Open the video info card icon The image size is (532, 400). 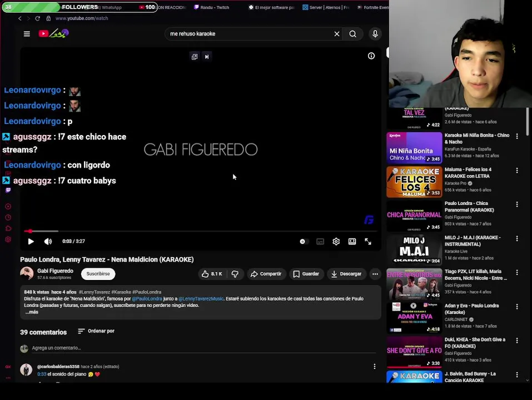tap(371, 56)
